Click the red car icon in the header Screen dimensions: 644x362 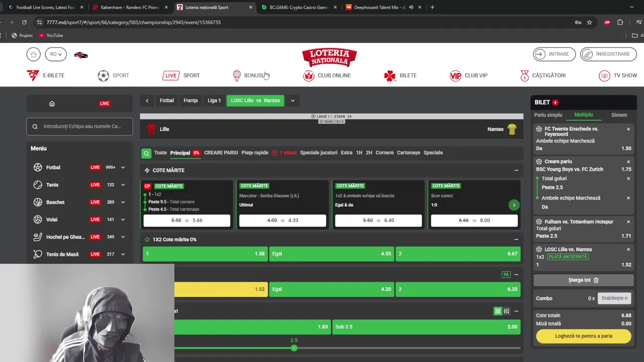[80, 55]
